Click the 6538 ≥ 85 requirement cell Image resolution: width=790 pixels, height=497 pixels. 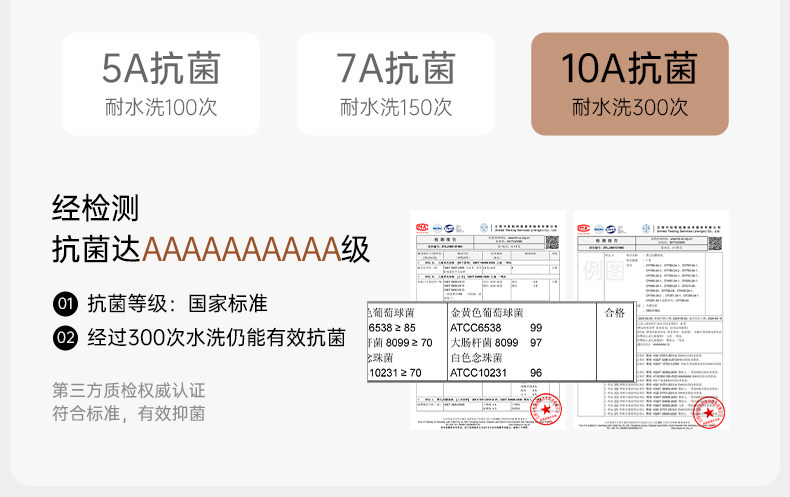point(392,328)
